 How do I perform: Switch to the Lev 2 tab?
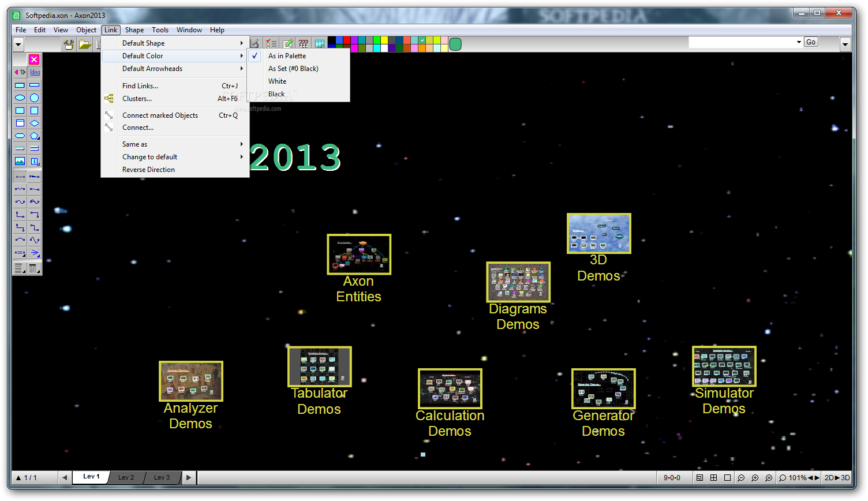pyautogui.click(x=126, y=477)
